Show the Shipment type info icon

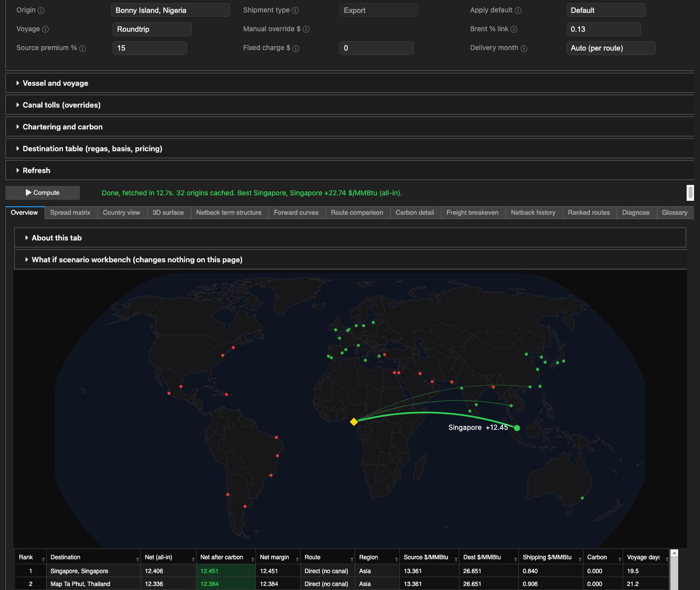[x=295, y=10]
